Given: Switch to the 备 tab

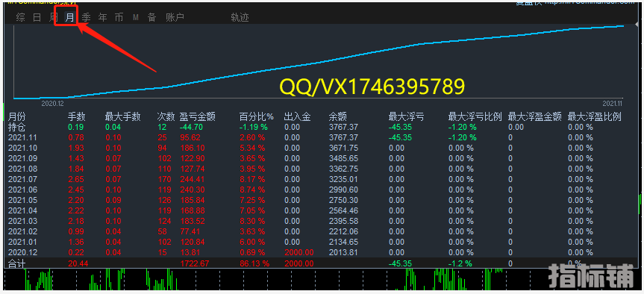Looking at the screenshot, I should point(152,17).
